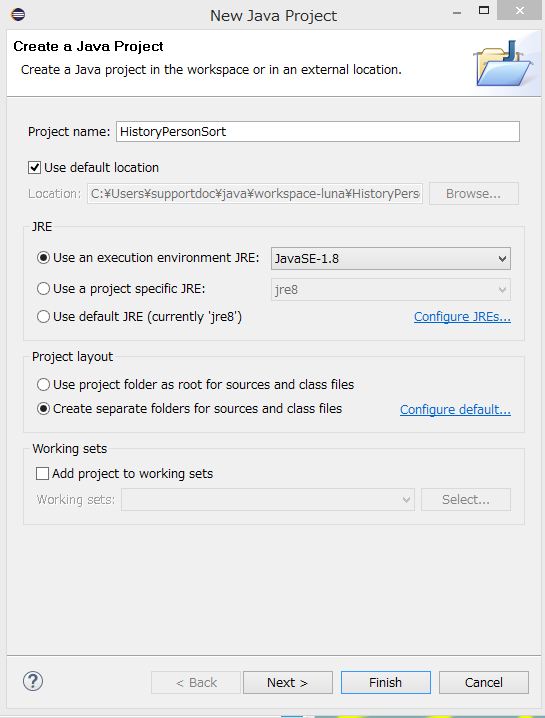The width and height of the screenshot is (545, 718).
Task: Cancel the project creation
Action: pyautogui.click(x=484, y=682)
